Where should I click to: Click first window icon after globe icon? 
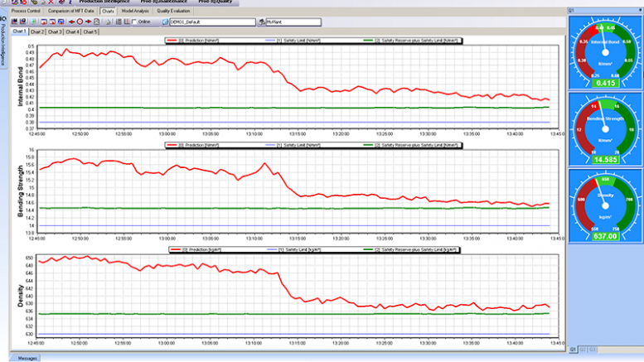coord(44,22)
